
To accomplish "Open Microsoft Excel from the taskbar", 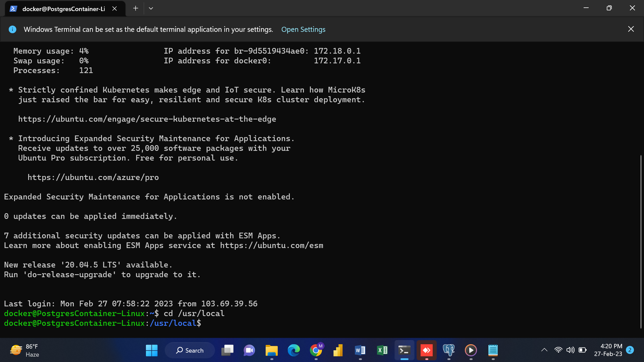I will [382, 350].
